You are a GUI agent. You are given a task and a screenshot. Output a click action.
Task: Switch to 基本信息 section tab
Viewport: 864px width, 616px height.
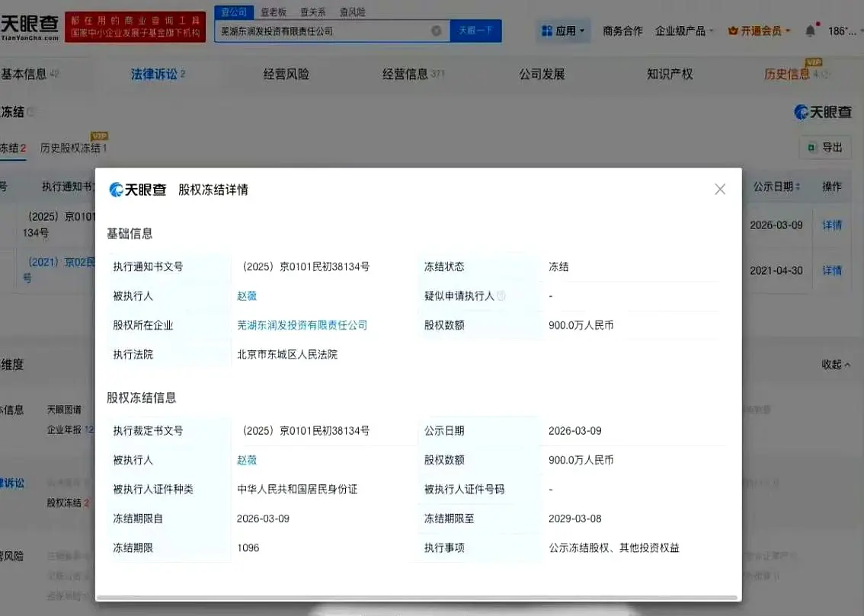(x=30, y=74)
